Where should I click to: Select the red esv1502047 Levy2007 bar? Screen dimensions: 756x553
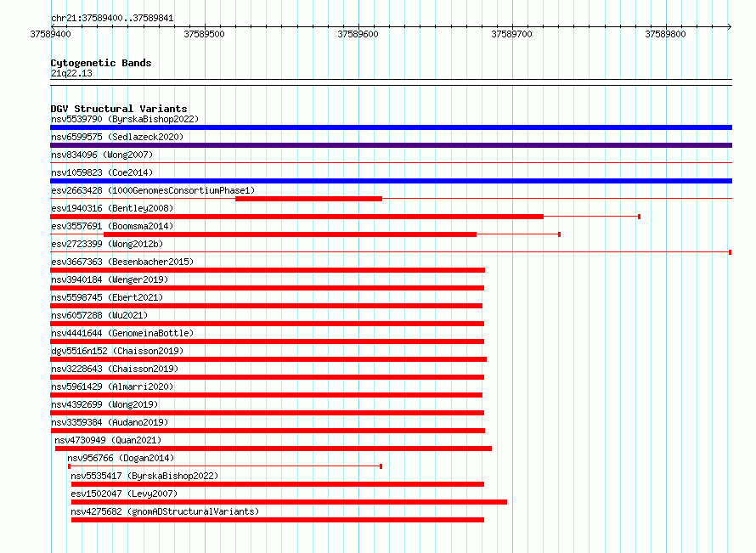tap(290, 502)
